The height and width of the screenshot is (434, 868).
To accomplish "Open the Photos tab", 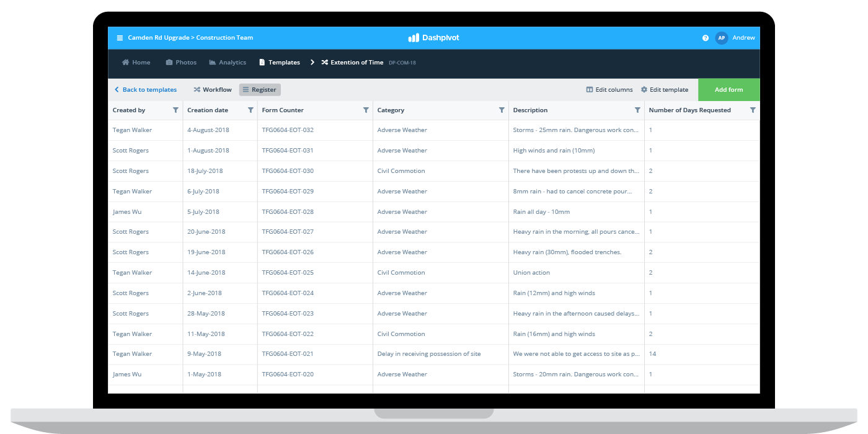I will click(181, 63).
